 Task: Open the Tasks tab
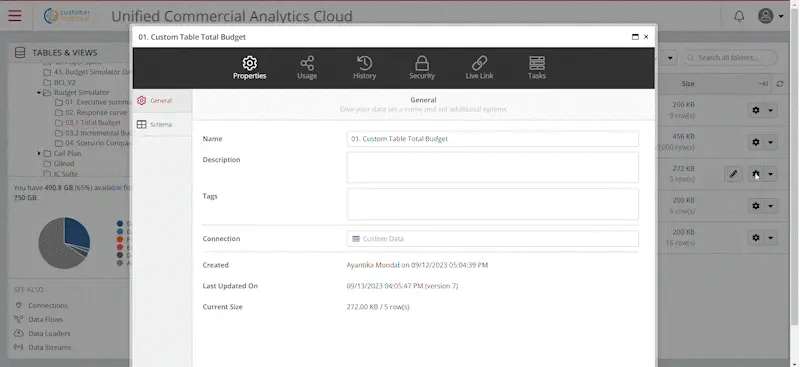[537, 68]
